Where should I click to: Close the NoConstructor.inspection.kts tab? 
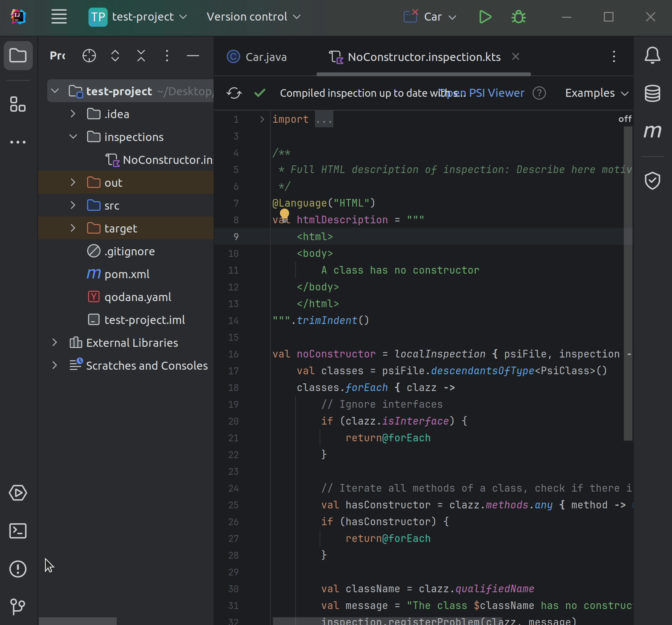point(516,57)
